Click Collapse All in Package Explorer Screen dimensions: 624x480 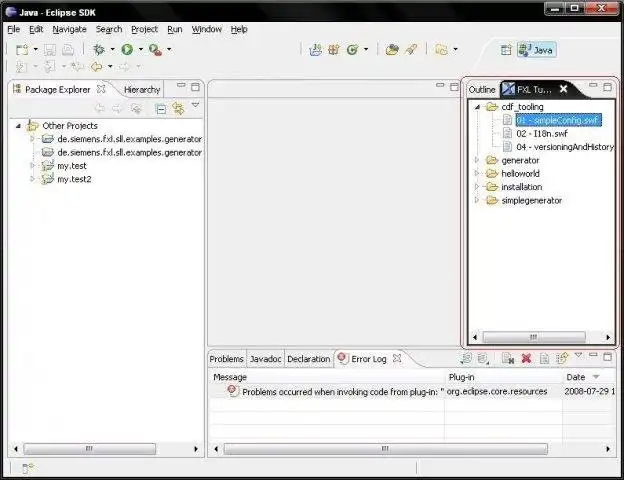point(161,109)
